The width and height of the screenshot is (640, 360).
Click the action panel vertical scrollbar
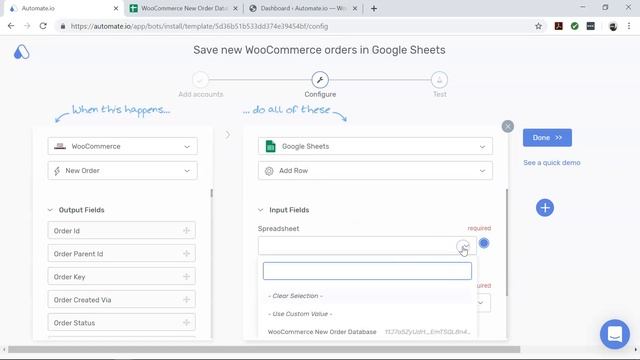coord(507,242)
